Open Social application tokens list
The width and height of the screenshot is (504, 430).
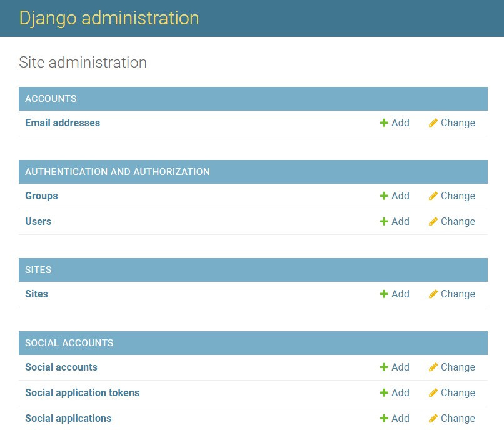pos(83,393)
